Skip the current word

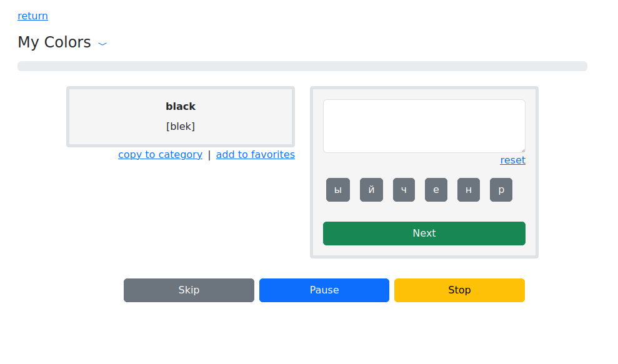click(189, 290)
